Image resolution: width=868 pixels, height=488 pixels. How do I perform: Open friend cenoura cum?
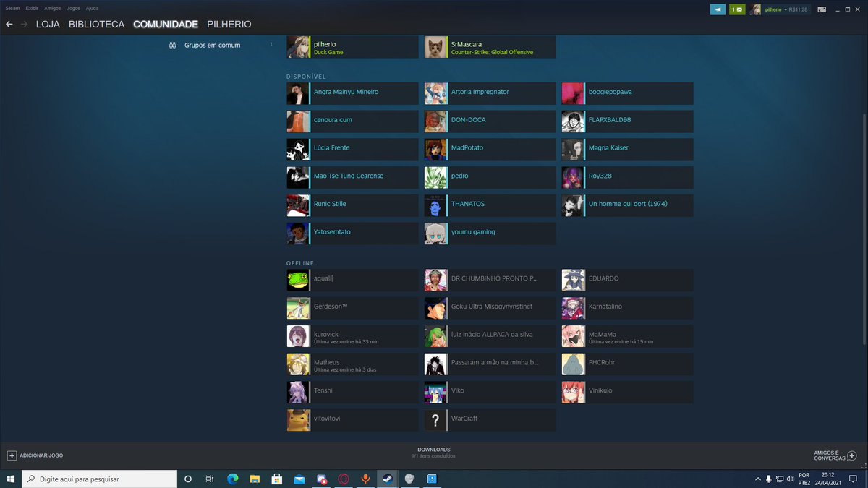pos(352,121)
